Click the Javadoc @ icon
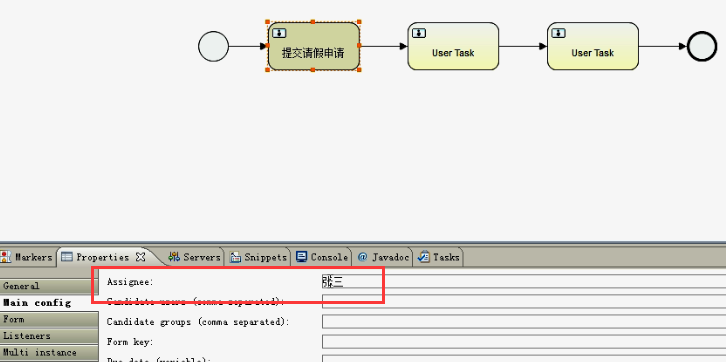The height and width of the screenshot is (362, 726). pyautogui.click(x=363, y=257)
